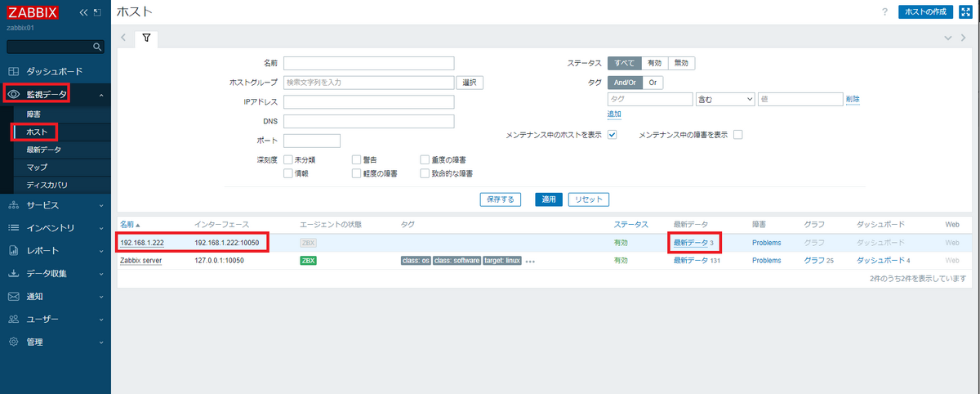Click the previous filter tab arrow

pos(123,38)
